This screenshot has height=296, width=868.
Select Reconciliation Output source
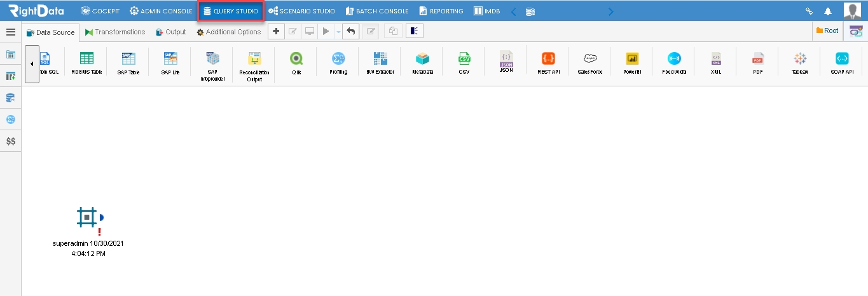(254, 66)
